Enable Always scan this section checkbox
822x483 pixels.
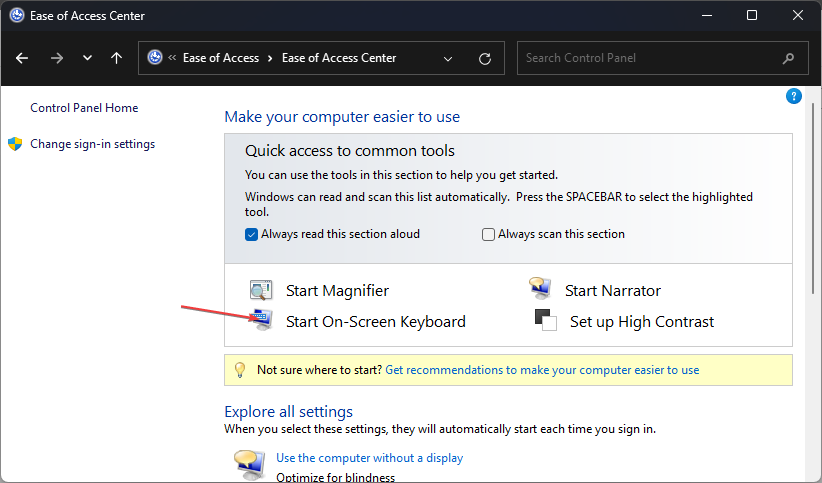pos(488,234)
